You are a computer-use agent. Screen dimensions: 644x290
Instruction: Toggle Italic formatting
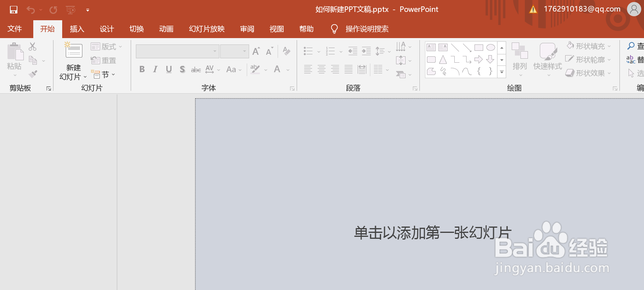tap(155, 69)
